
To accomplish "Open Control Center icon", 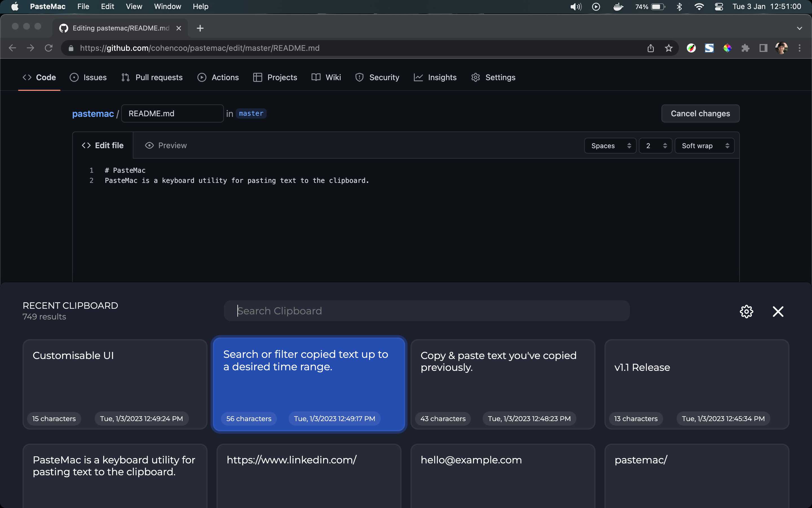I will point(719,7).
